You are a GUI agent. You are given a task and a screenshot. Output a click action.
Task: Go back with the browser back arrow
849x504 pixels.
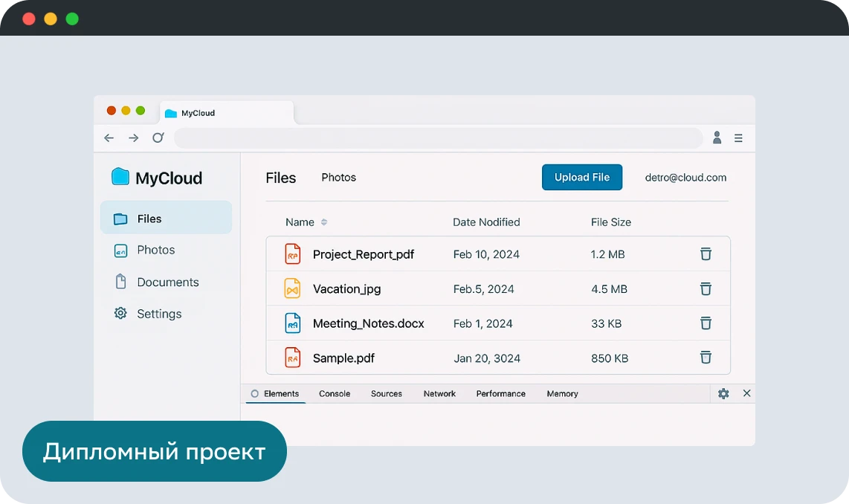(x=109, y=138)
